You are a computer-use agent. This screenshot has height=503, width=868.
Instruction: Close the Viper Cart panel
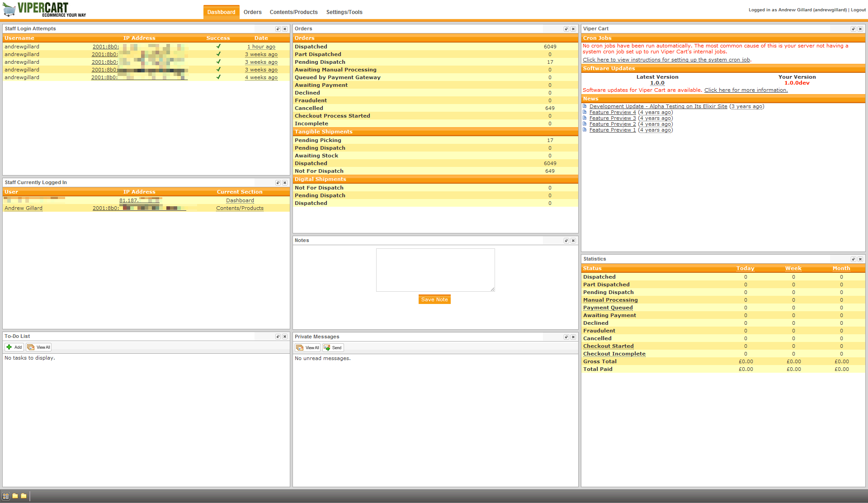point(860,29)
